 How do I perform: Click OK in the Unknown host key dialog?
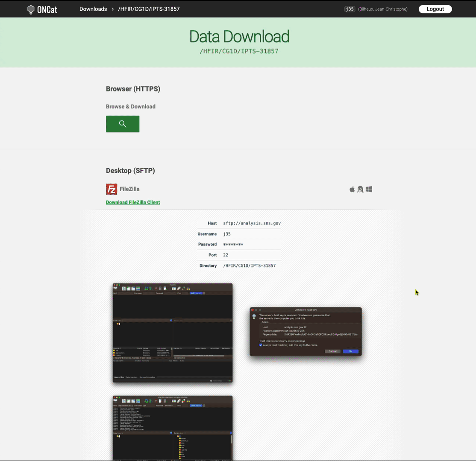pyautogui.click(x=350, y=351)
